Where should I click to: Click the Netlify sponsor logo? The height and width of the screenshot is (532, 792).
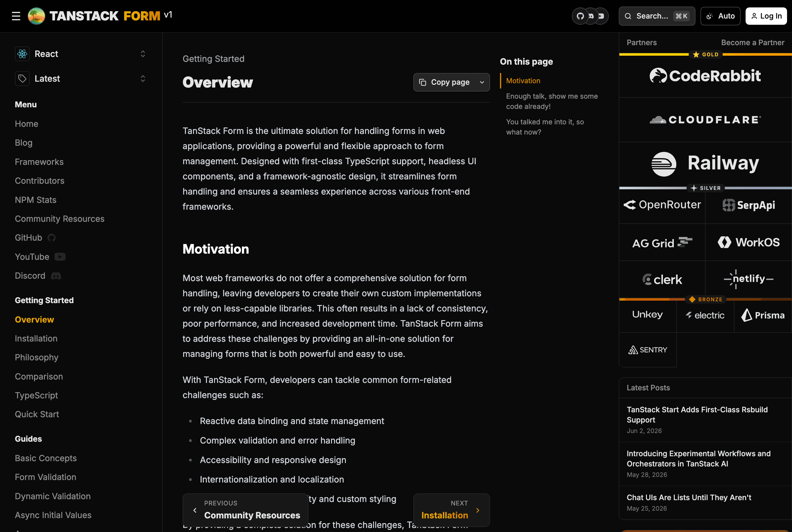(x=749, y=279)
